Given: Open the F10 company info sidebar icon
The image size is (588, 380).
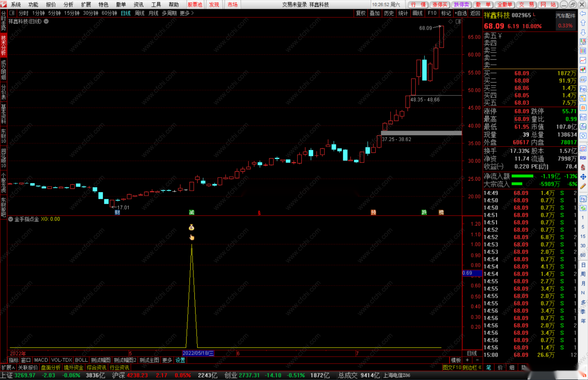Looking at the screenshot, I should pyautogui.click(x=583, y=89).
